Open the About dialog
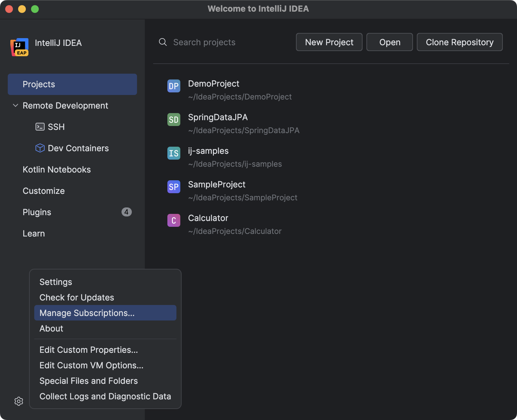 coord(51,329)
